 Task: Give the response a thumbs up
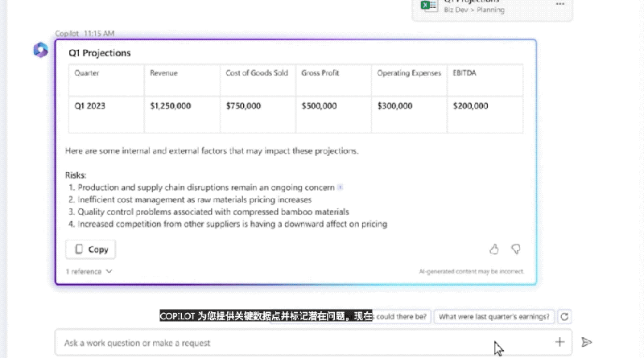[x=494, y=249]
